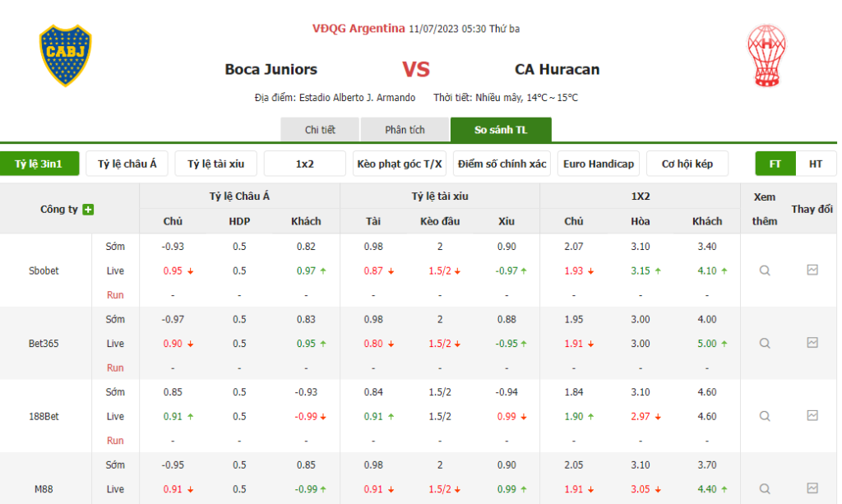Click the green plus icon beside Công ty

(89, 210)
